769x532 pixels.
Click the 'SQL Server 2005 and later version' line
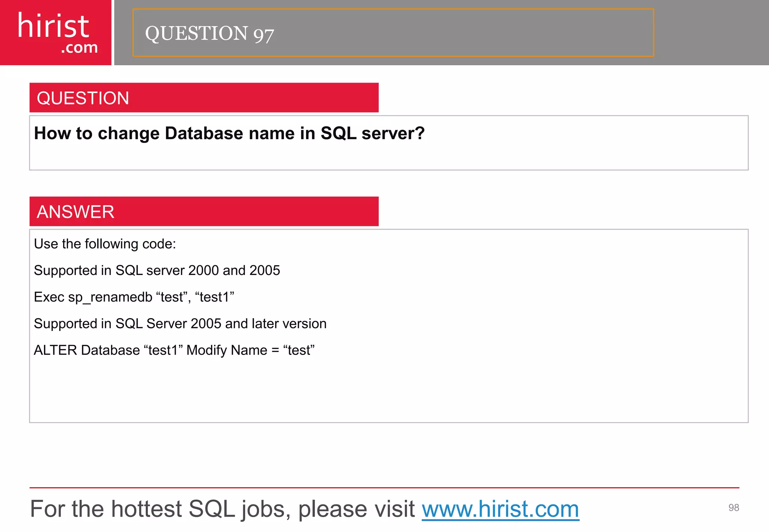[x=180, y=324]
